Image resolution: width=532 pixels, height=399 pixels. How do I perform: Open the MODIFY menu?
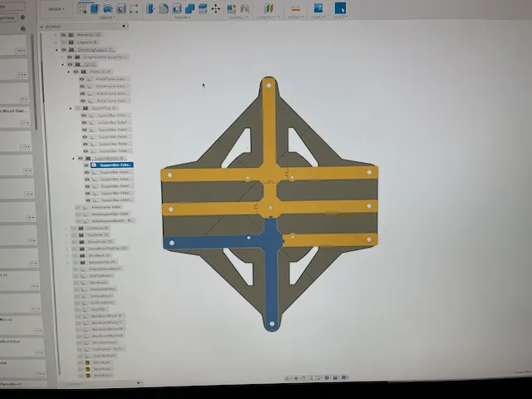pyautogui.click(x=183, y=17)
